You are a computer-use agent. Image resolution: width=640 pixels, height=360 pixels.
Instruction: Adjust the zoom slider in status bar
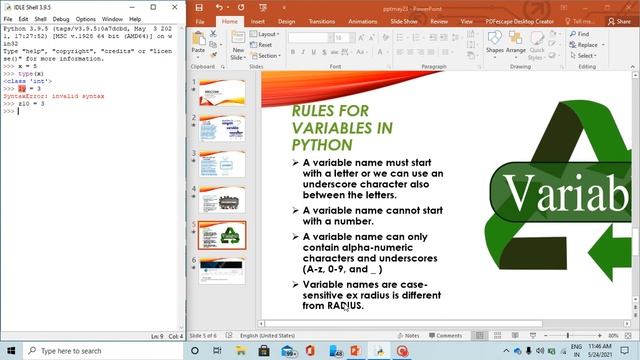click(568, 336)
